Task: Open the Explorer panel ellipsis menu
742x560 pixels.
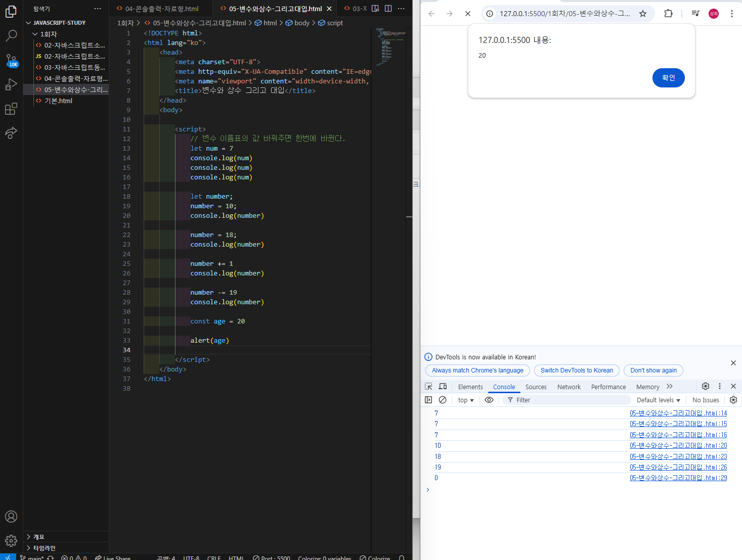Action: point(98,9)
